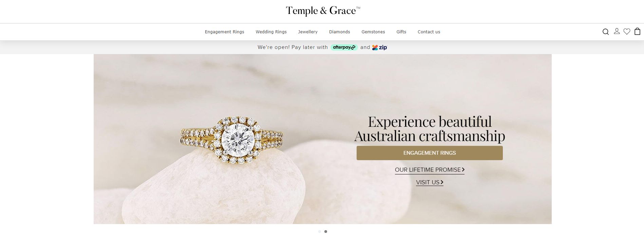The width and height of the screenshot is (644, 238).
Task: Open the account profile icon
Action: (617, 31)
